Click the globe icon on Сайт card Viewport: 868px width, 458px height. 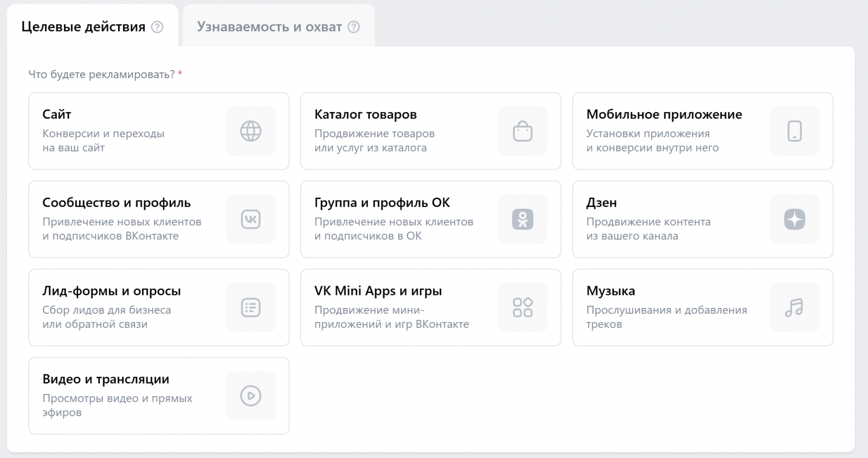pyautogui.click(x=251, y=131)
